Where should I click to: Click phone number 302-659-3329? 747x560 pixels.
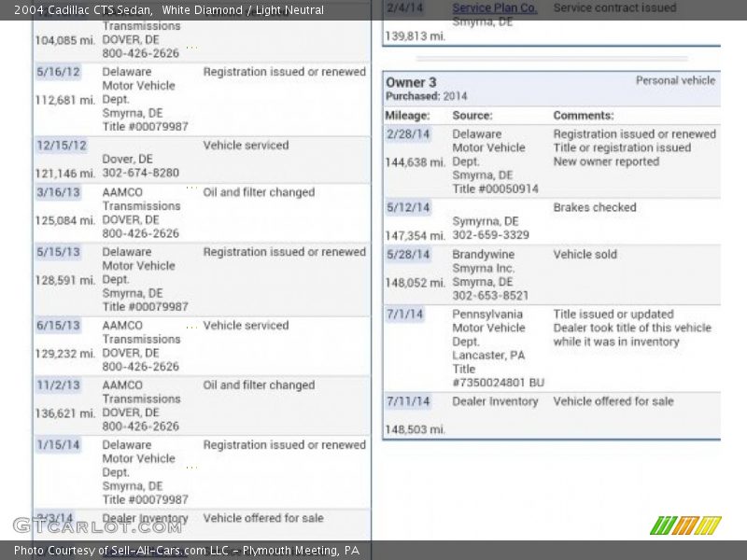(491, 235)
